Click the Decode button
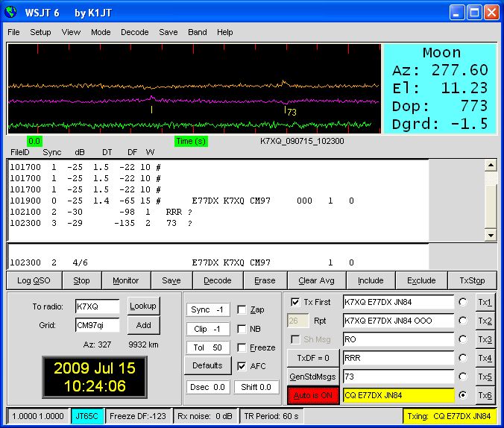Screen dimensions: 504x428 point(218,280)
